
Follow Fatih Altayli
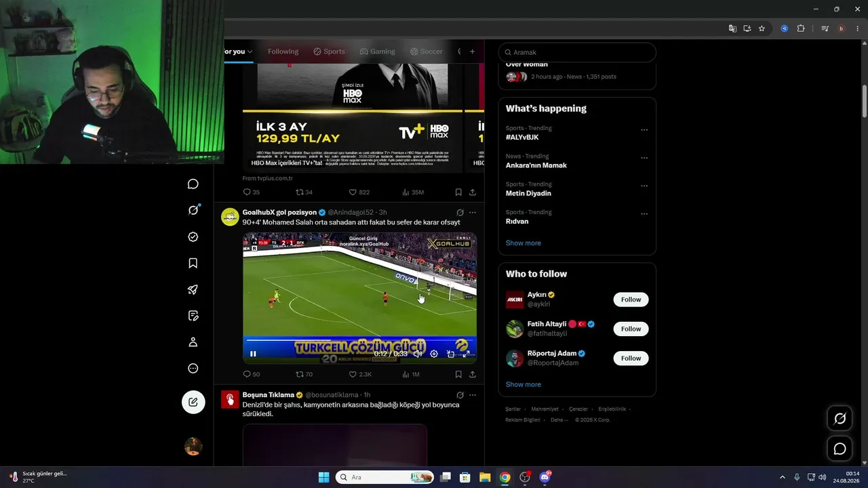pyautogui.click(x=631, y=329)
